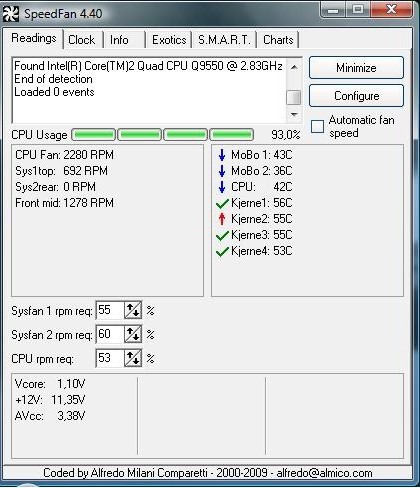
Task: Open the Charts tab
Action: 278,40
